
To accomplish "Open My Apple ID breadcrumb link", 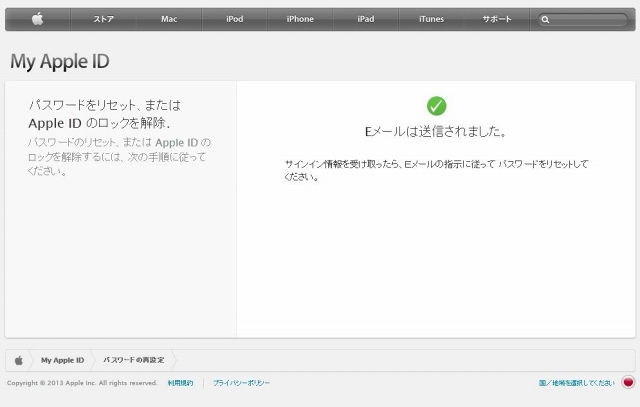I will coord(62,360).
